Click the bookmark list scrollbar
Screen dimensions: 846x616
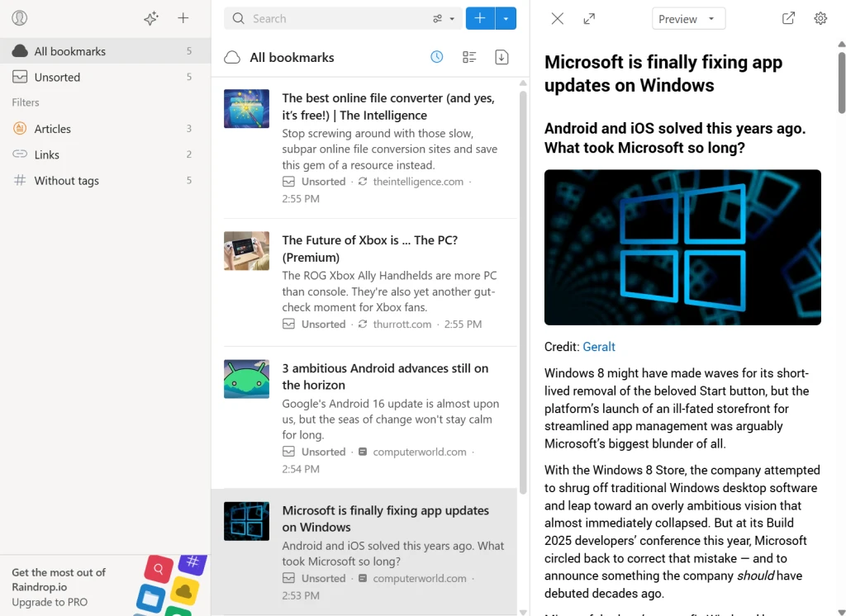coord(523,291)
